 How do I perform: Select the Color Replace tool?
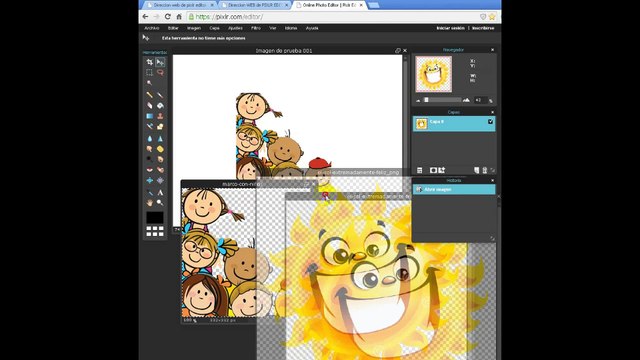pyautogui.click(x=149, y=127)
